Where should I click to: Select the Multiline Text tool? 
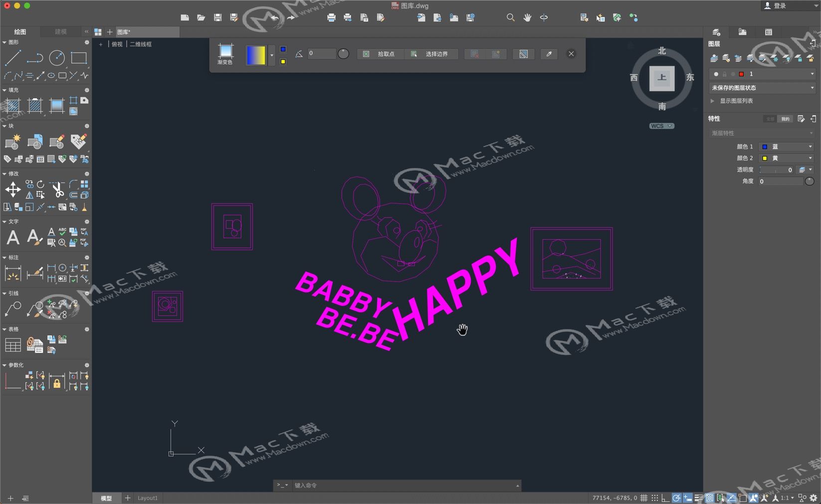pos(13,237)
